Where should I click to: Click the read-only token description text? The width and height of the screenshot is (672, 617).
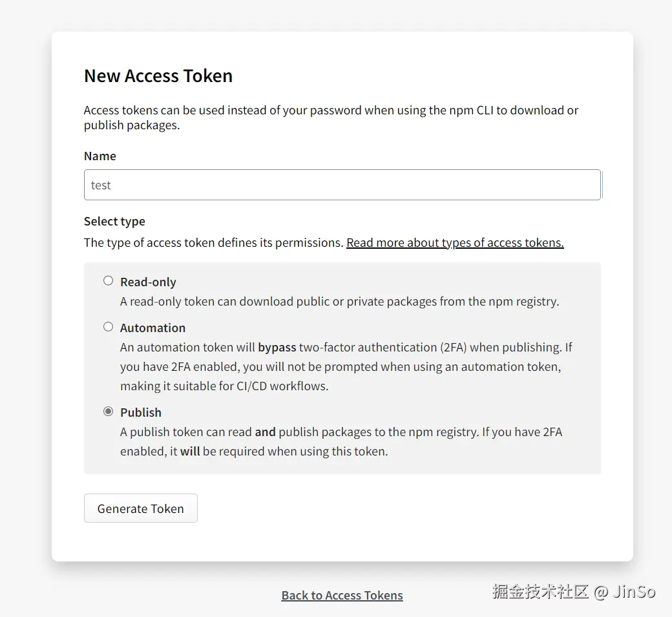(x=339, y=302)
